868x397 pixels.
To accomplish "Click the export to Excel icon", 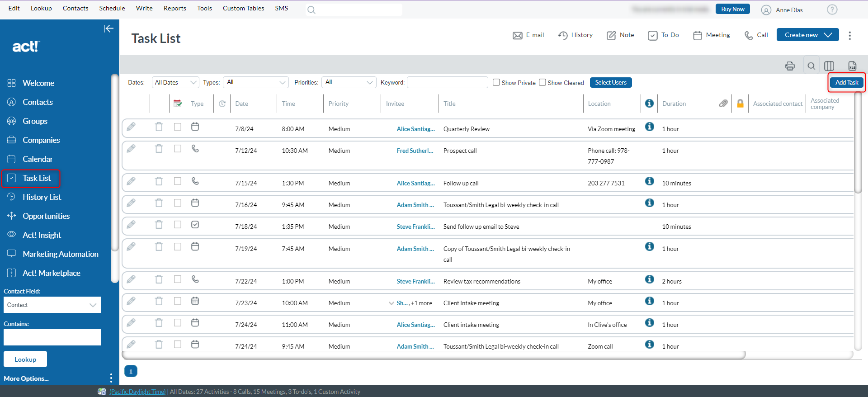I will (852, 66).
